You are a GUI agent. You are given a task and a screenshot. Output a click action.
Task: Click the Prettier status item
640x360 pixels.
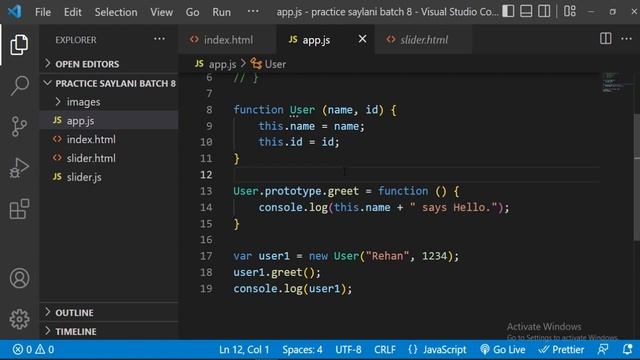561,349
